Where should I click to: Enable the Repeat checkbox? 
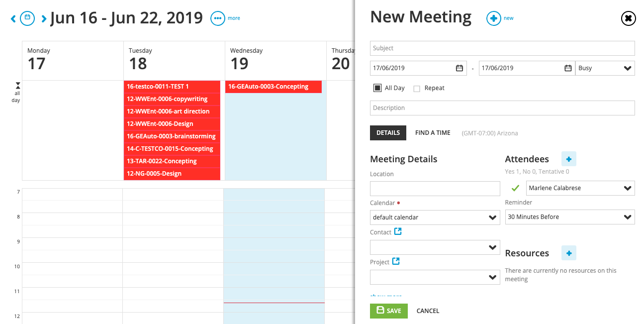(417, 89)
